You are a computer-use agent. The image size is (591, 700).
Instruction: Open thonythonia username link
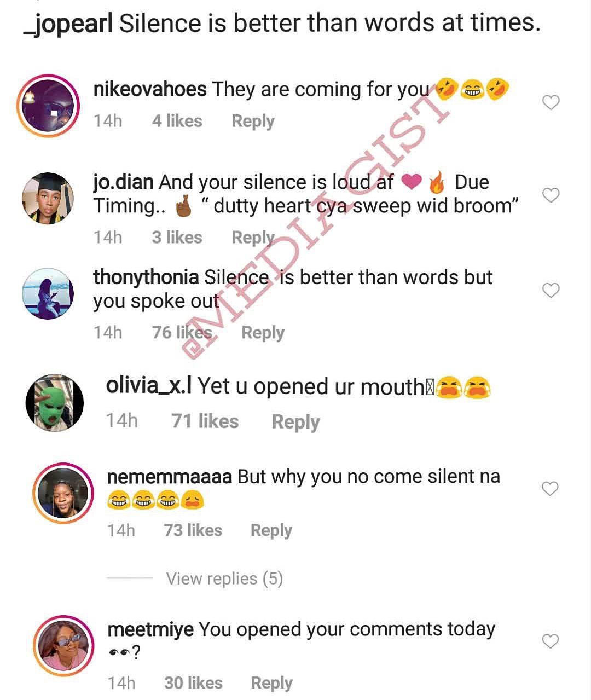pos(146,277)
